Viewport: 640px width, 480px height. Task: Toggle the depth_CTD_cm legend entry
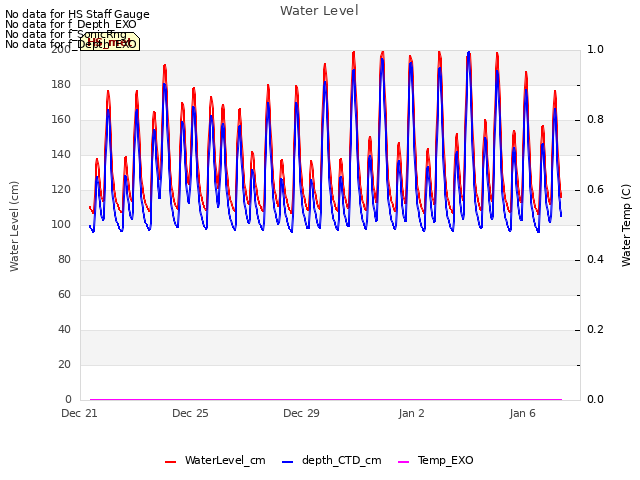pos(331,460)
